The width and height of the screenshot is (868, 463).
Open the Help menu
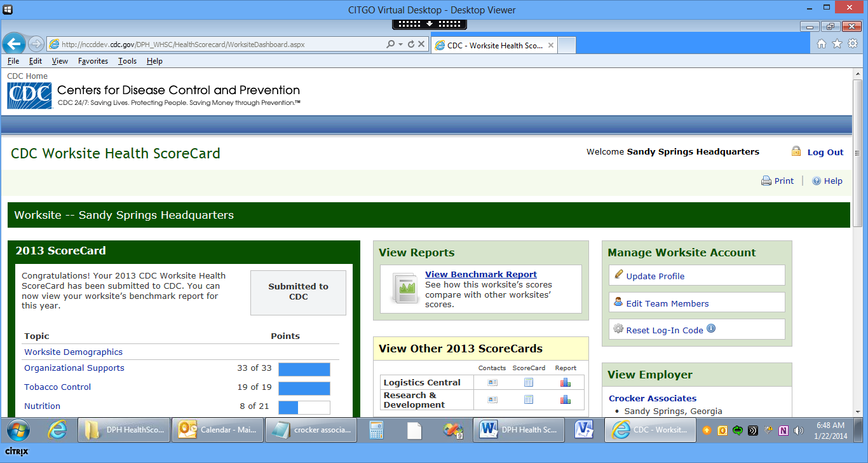tap(154, 61)
